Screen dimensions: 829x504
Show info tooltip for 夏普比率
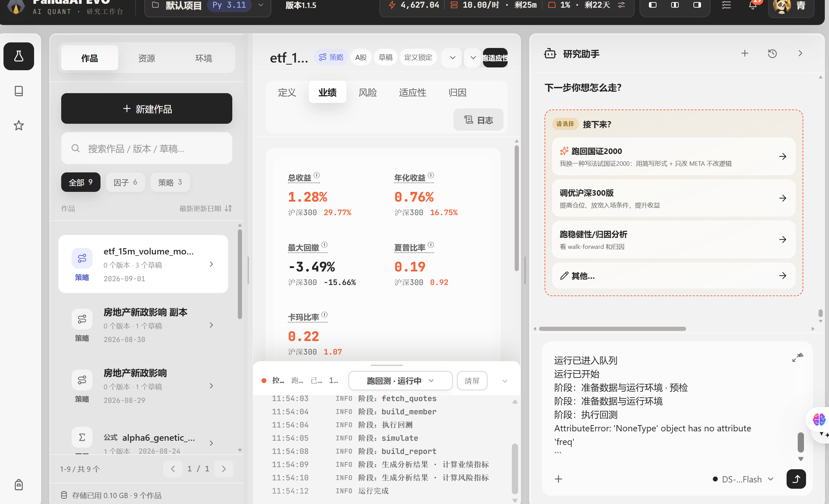pos(431,245)
